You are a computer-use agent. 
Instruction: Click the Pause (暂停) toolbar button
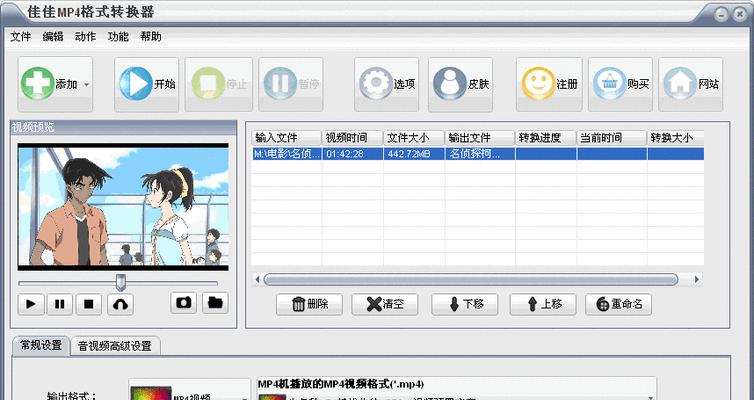pos(291,84)
